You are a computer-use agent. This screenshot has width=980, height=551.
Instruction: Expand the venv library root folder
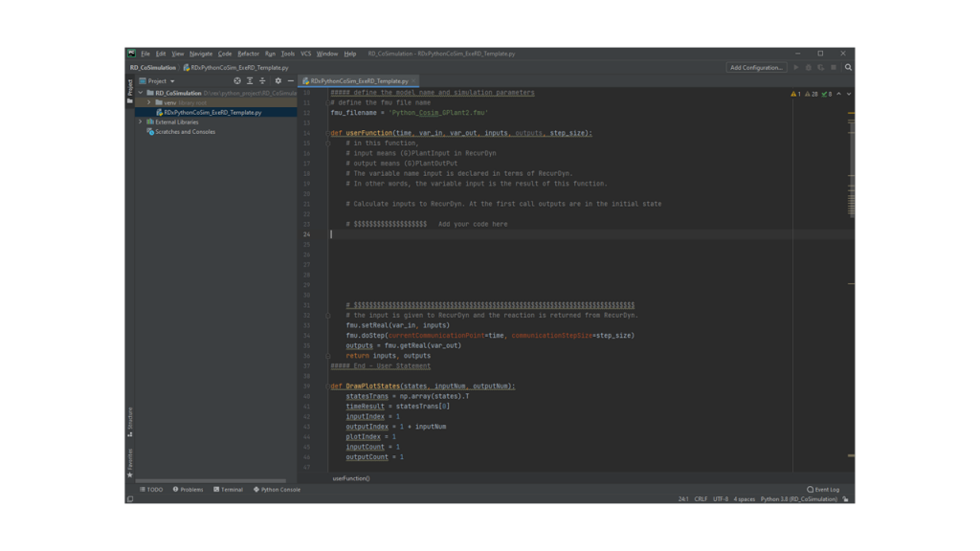pos(149,102)
